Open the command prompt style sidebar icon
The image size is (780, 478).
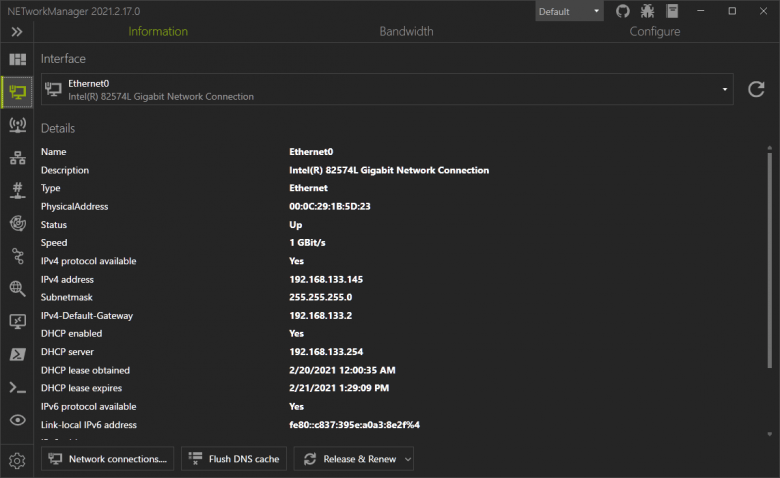pos(17,387)
